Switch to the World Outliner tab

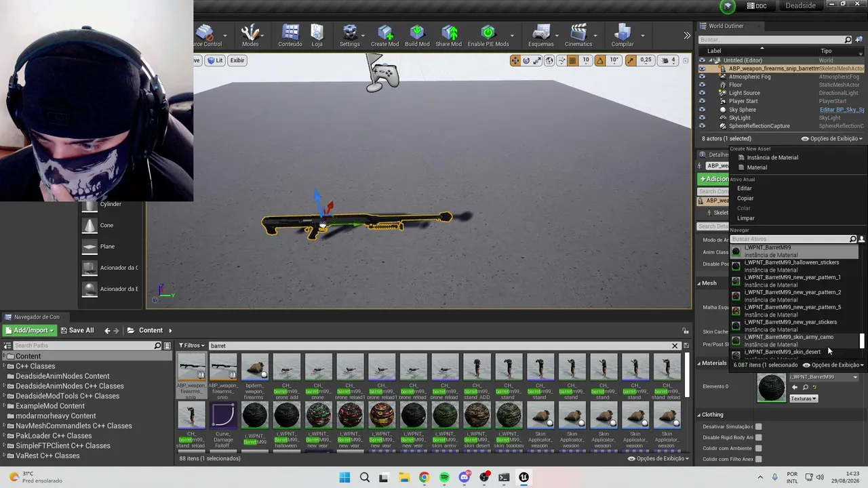(x=726, y=26)
